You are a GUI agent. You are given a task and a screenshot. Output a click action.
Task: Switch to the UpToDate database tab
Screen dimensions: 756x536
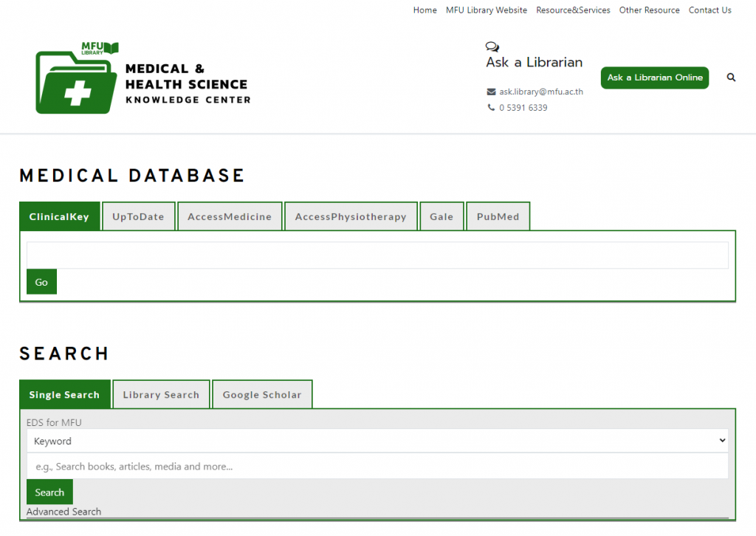pos(138,217)
